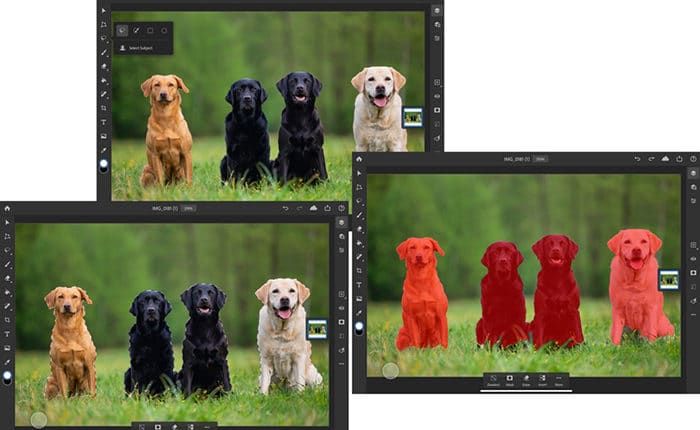700x430 pixels.
Task: Select the Elliptical Marquee in the flyout
Action: 164,31
